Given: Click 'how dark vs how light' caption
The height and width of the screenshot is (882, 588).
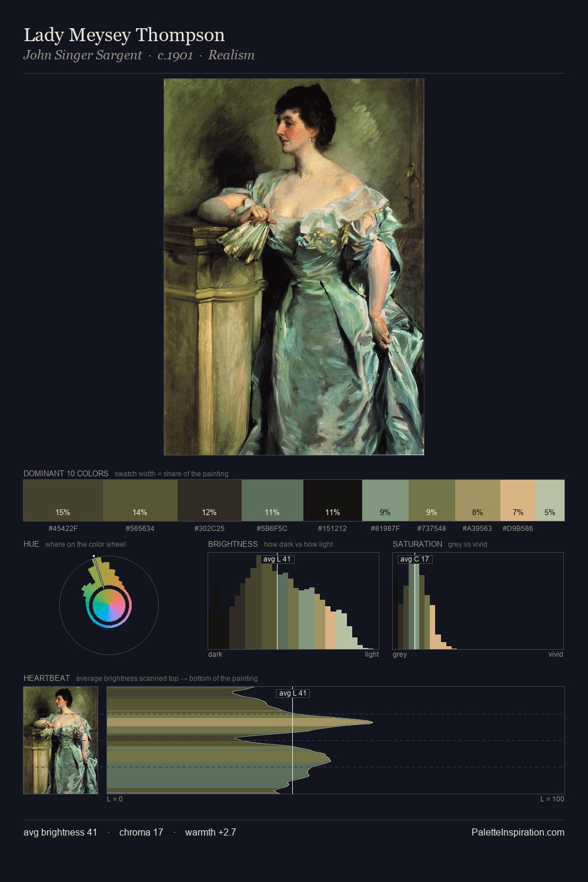Looking at the screenshot, I should click(x=299, y=544).
